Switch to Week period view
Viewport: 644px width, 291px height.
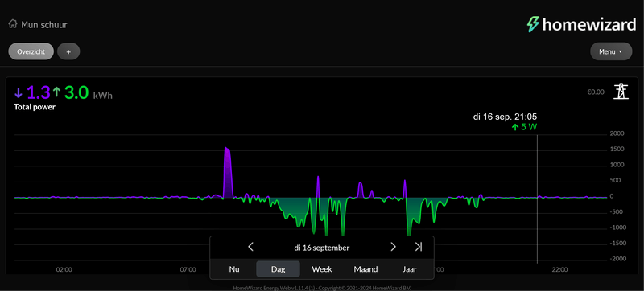[322, 269]
